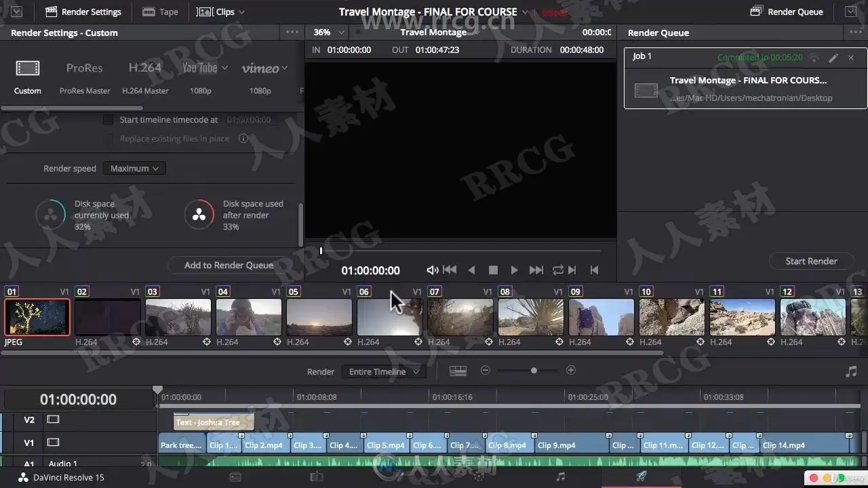Open Clips view dropdown
Screen dimensions: 868x488
[x=220, y=12]
